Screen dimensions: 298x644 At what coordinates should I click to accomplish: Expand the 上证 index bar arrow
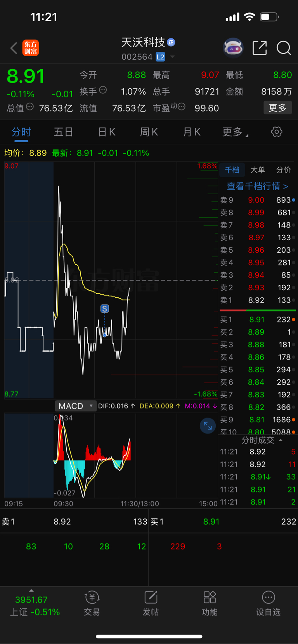tap(31, 591)
